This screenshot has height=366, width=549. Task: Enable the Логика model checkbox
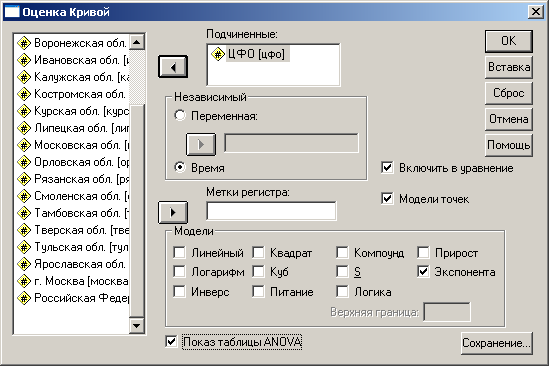click(342, 291)
